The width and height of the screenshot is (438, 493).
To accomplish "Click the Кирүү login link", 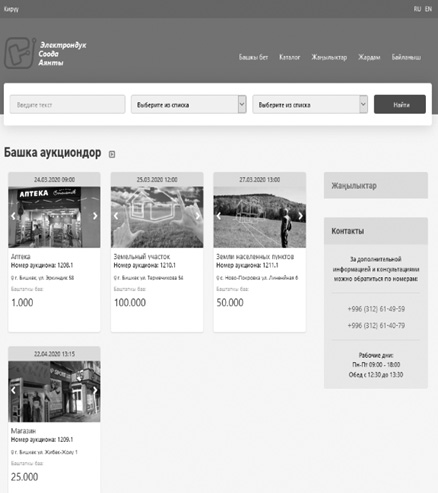I will (x=11, y=9).
